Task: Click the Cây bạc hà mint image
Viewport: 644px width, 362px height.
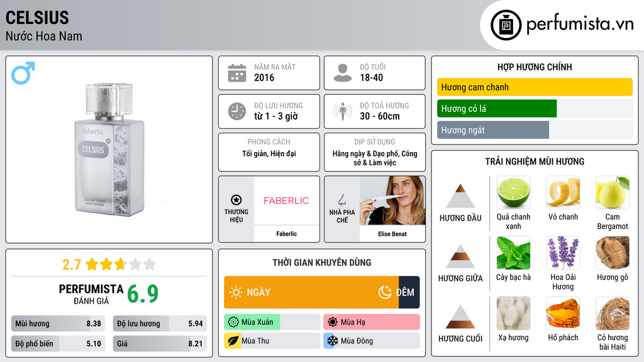Action: [x=513, y=253]
